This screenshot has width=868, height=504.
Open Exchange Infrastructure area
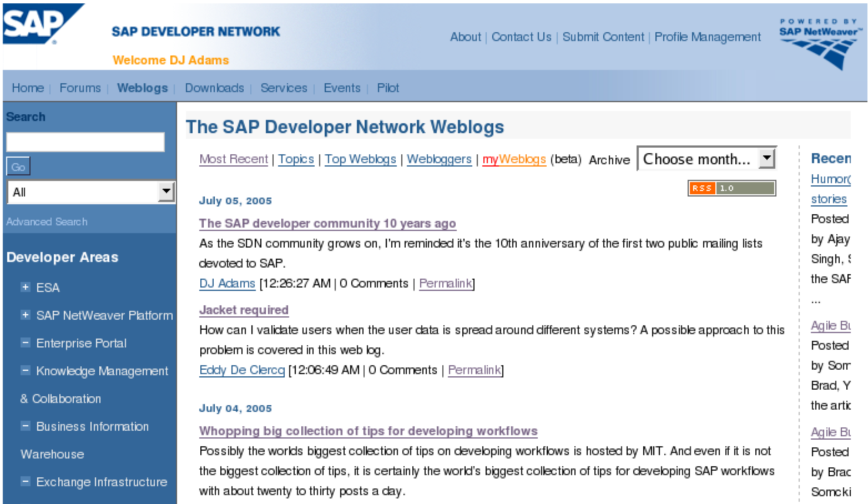[x=102, y=482]
